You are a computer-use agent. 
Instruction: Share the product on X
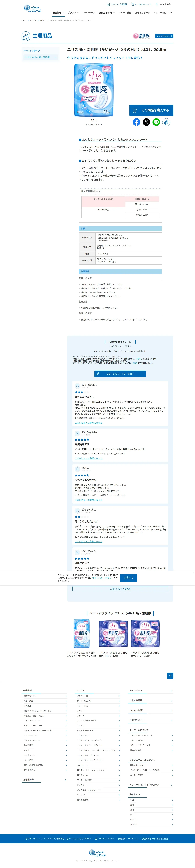coord(146,122)
